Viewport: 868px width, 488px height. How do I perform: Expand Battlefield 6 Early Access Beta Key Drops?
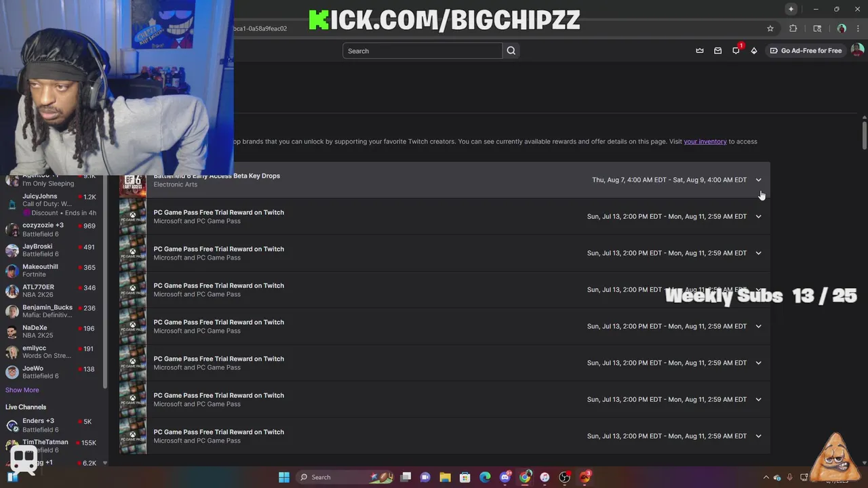click(x=758, y=180)
